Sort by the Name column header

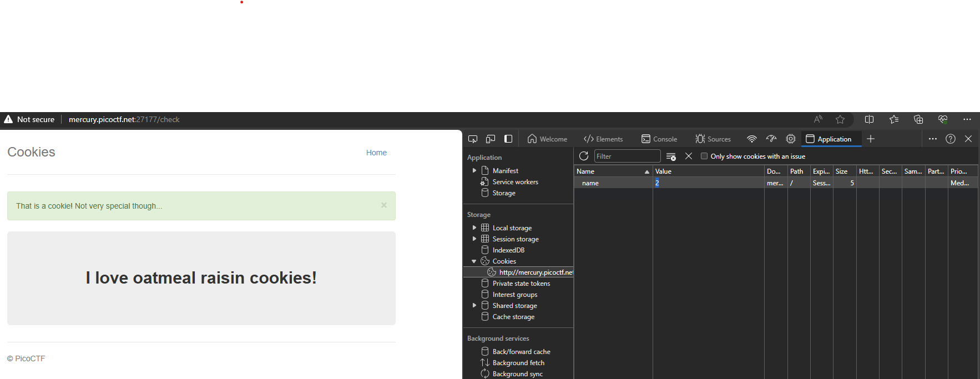613,171
